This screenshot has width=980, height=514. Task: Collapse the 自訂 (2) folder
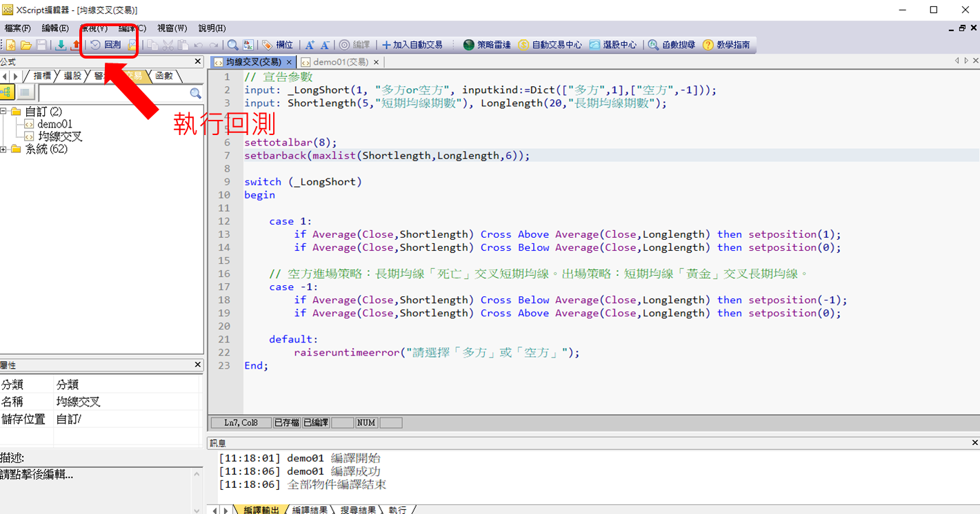pyautogui.click(x=4, y=112)
